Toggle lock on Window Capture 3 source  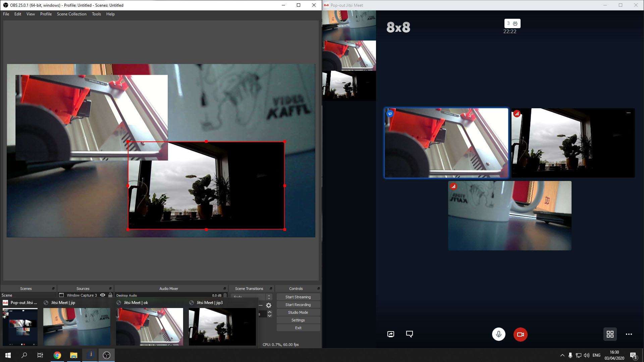pyautogui.click(x=110, y=295)
